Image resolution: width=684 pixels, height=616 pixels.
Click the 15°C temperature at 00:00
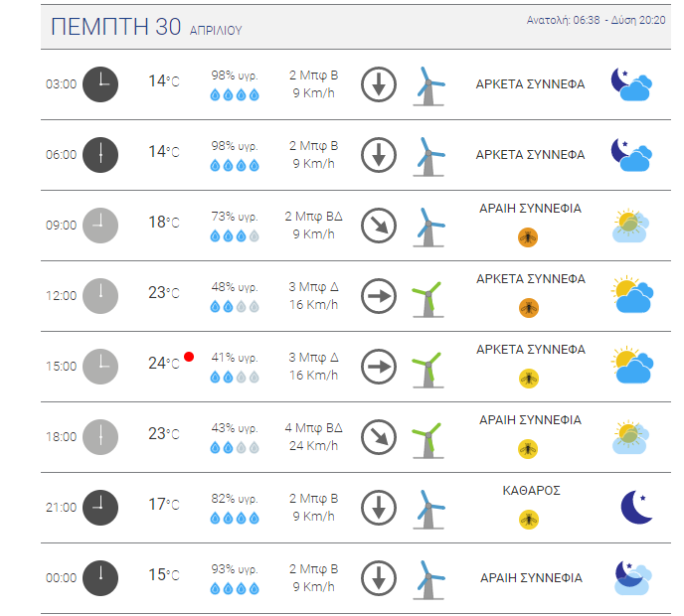164,574
